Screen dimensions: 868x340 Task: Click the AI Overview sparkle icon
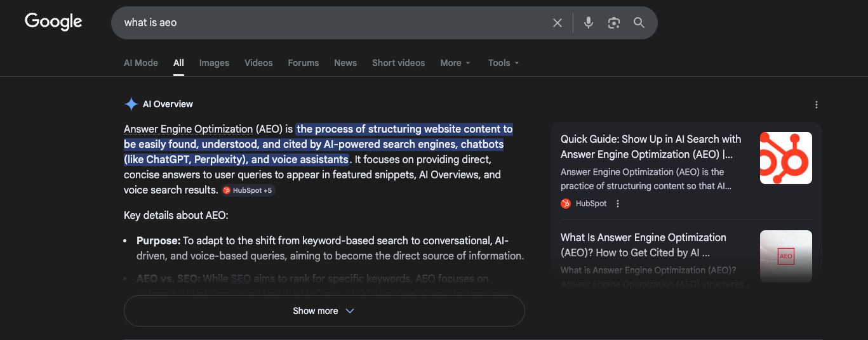click(x=131, y=104)
